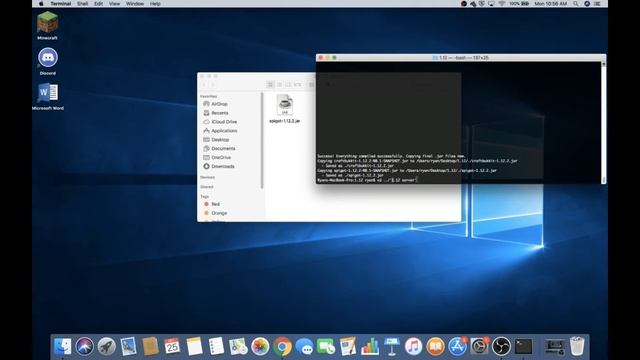Open iTunes from the Dock
This screenshot has width=640, height=360.
point(413,347)
